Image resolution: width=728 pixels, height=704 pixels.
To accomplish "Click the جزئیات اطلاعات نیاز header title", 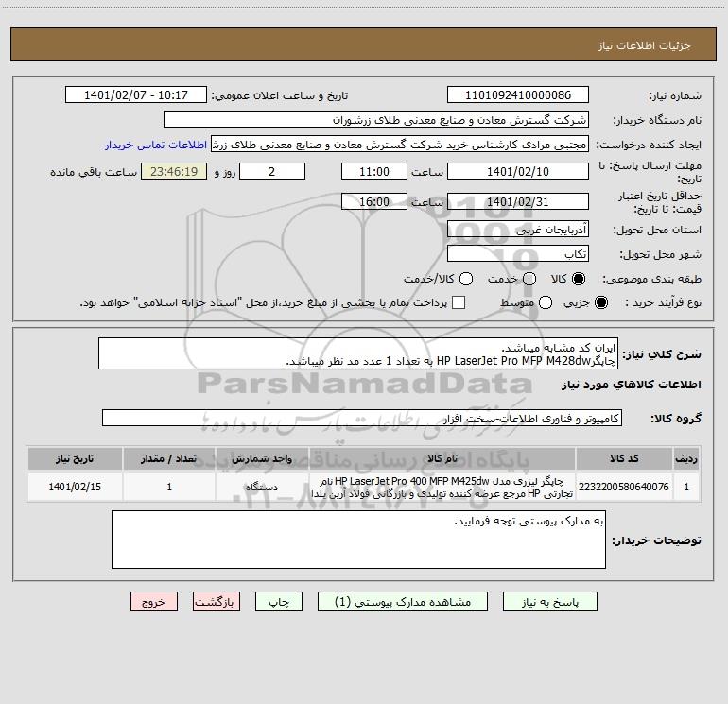I will (x=644, y=45).
